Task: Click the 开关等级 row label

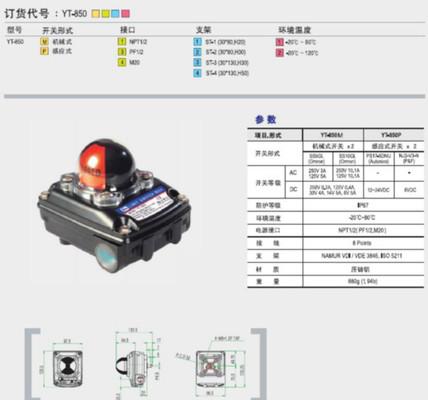Action: pyautogui.click(x=267, y=183)
